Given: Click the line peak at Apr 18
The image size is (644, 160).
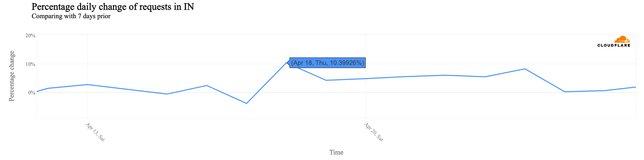Looking at the screenshot, I should 286,63.
